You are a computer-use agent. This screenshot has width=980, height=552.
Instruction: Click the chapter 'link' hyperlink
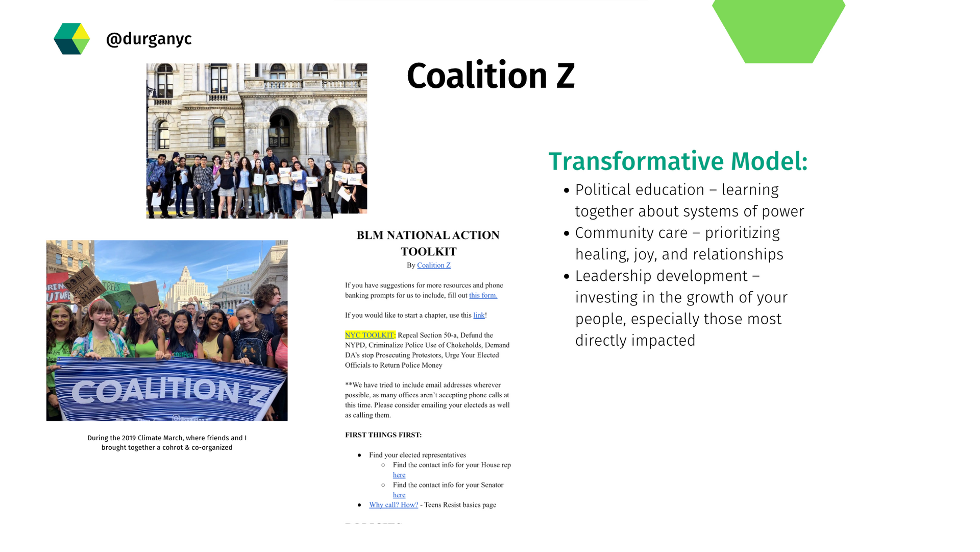479,315
